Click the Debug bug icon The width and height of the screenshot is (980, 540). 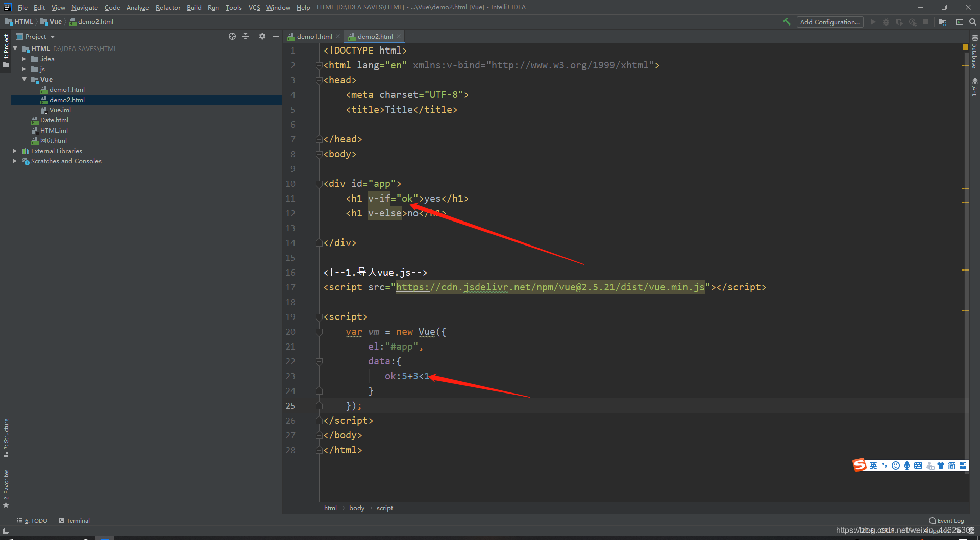[x=886, y=22]
